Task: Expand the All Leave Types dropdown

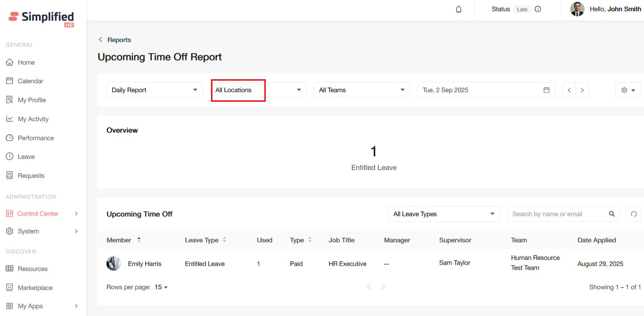Action: (443, 214)
